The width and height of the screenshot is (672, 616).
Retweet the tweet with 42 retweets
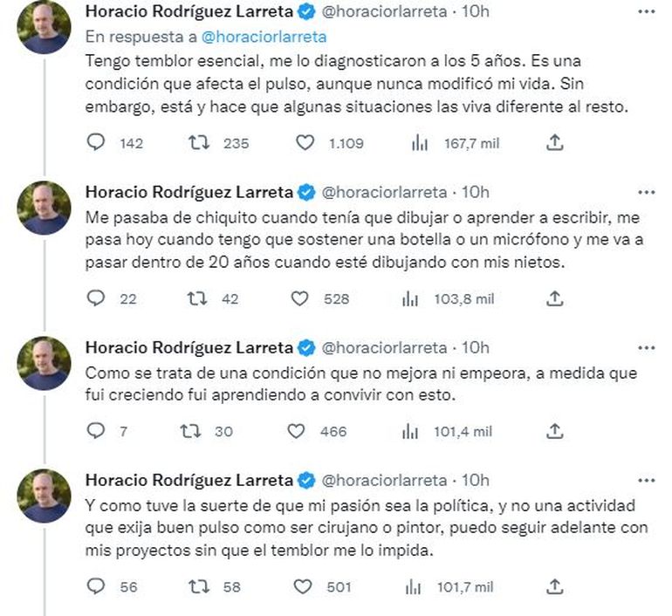click(x=198, y=298)
